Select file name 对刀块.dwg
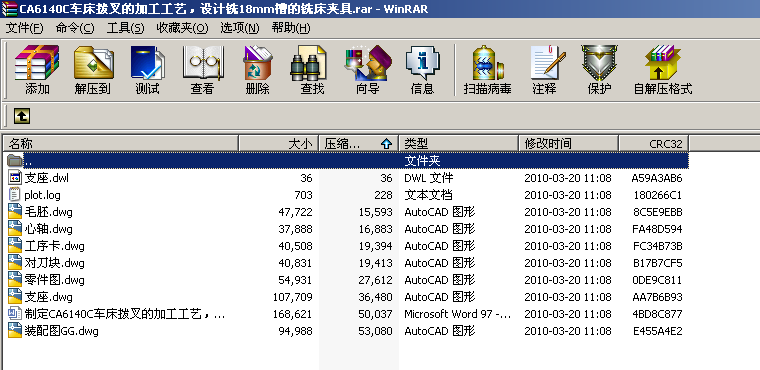Screen dimensions: 760x370 [x=54, y=263]
